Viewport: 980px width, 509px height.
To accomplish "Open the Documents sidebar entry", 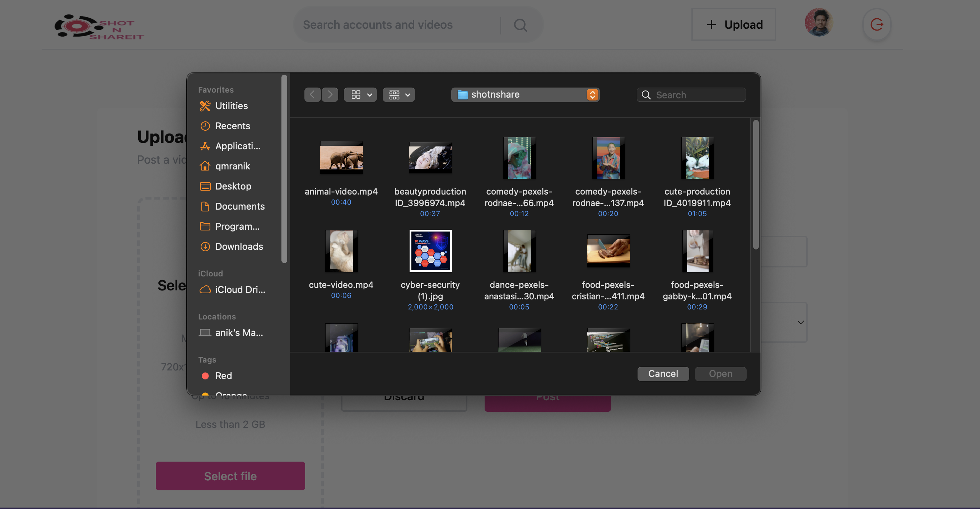I will tap(240, 206).
